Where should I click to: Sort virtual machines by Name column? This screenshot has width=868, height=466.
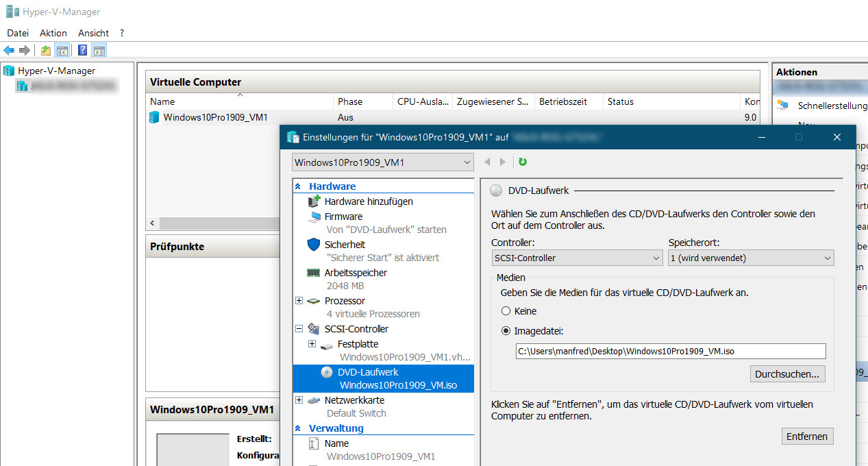click(x=240, y=101)
